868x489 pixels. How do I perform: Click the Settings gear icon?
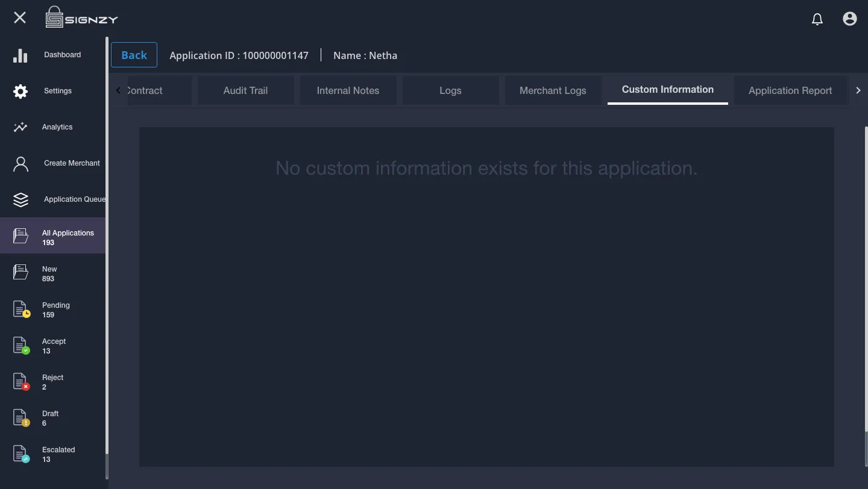20,92
